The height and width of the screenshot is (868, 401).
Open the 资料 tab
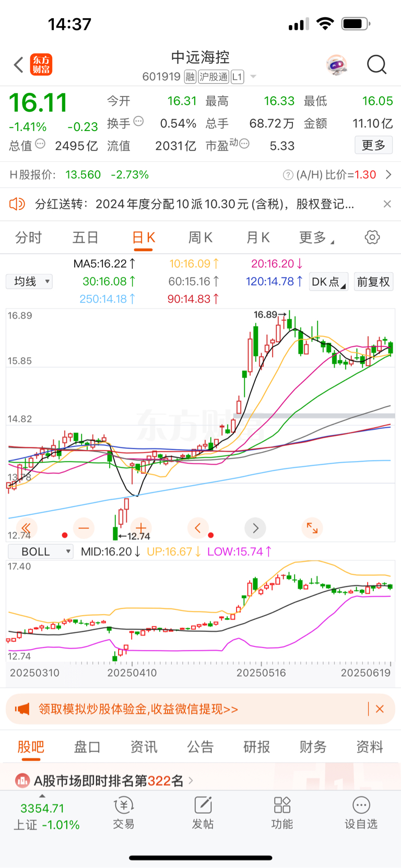point(370,747)
